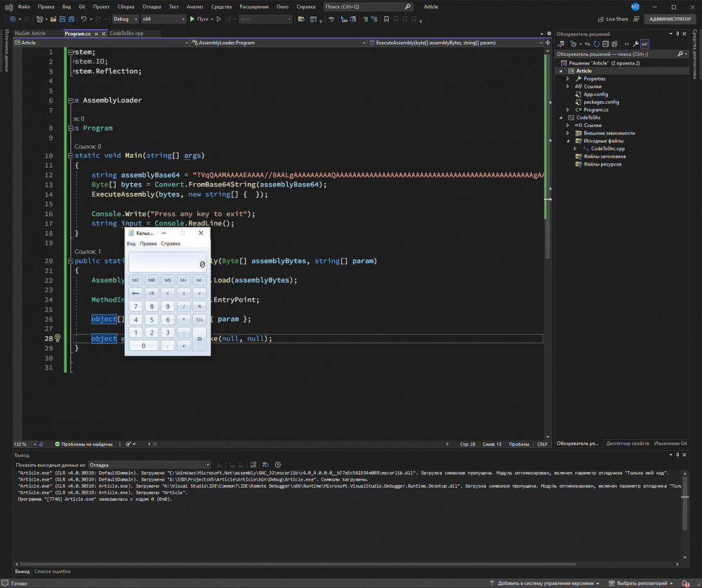Click the collapse all icon in Solution Explorer
Viewport: 702px width, 588px height.
point(606,44)
